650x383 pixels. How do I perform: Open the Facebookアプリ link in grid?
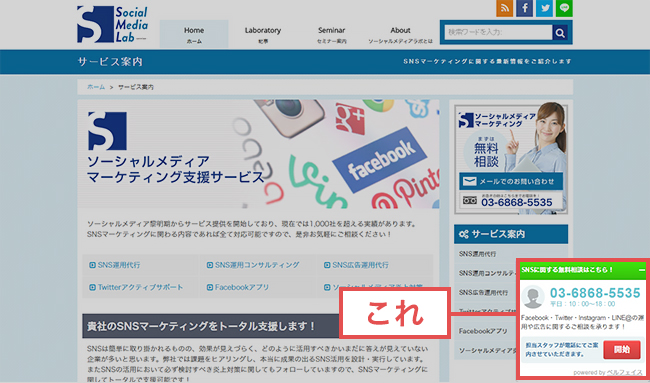point(238,287)
